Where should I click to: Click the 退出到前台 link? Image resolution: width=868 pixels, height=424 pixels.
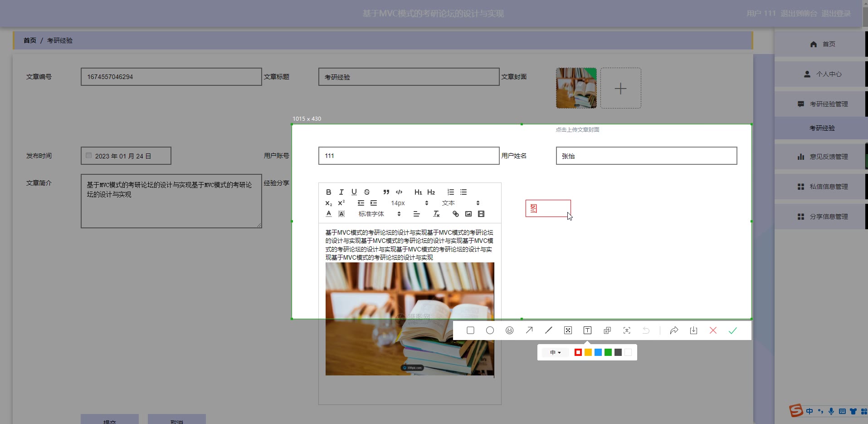point(799,14)
